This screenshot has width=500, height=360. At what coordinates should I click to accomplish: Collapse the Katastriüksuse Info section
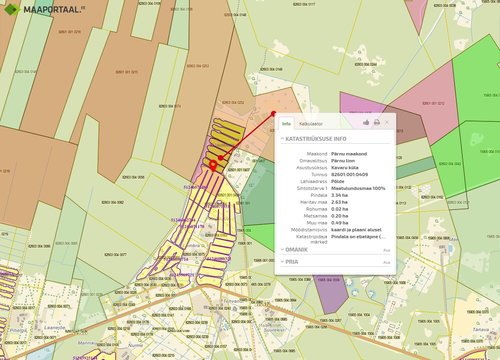coord(313,139)
